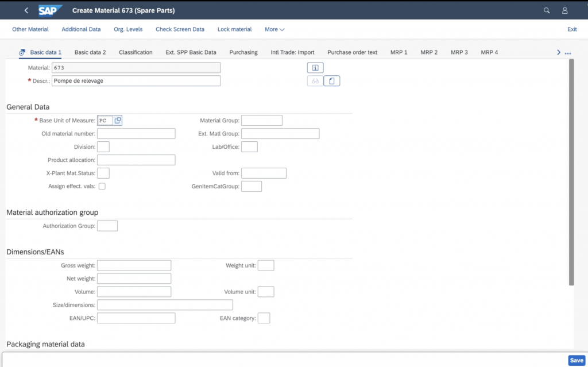
Task: Open the tab overflow ellipsis menu
Action: 568,53
